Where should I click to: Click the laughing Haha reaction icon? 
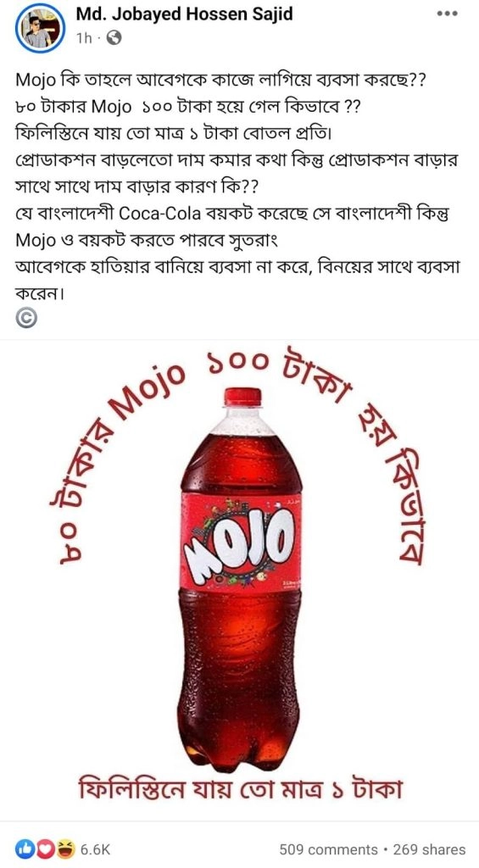tap(64, 849)
